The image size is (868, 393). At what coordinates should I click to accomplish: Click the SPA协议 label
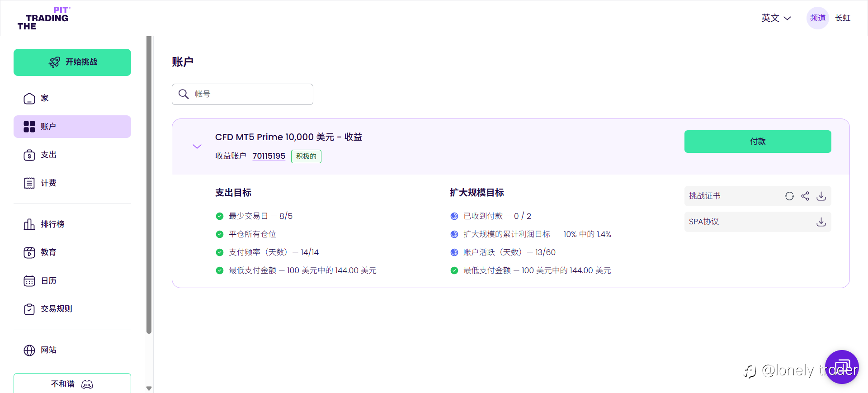click(704, 222)
